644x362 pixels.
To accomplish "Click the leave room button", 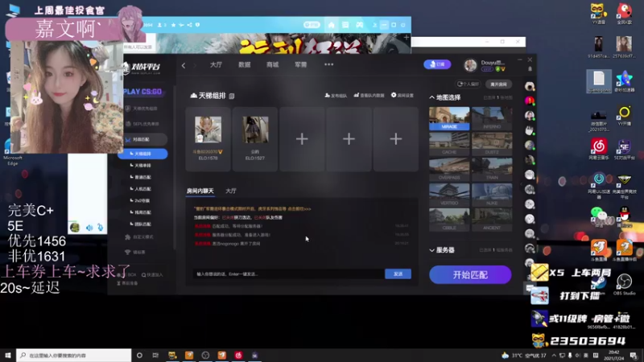I will (498, 84).
